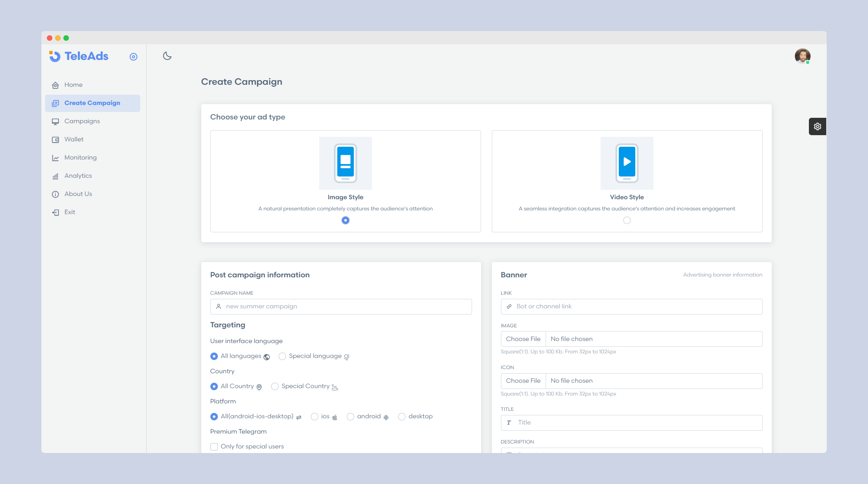
Task: Go to Monitoring page
Action: coord(80,157)
